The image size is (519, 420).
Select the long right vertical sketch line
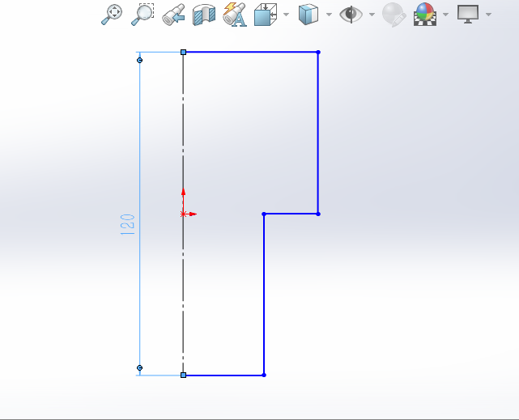point(318,133)
